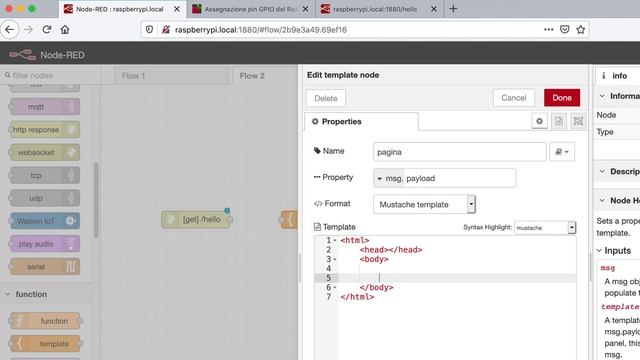Click the </html> closing tag on line 7

tap(357, 297)
